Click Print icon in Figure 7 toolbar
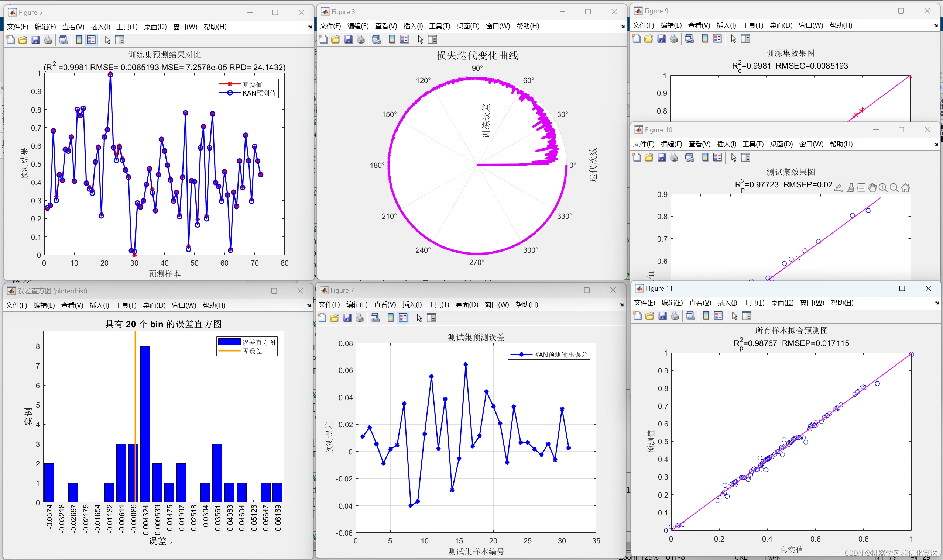The height and width of the screenshot is (560, 943). click(x=360, y=318)
